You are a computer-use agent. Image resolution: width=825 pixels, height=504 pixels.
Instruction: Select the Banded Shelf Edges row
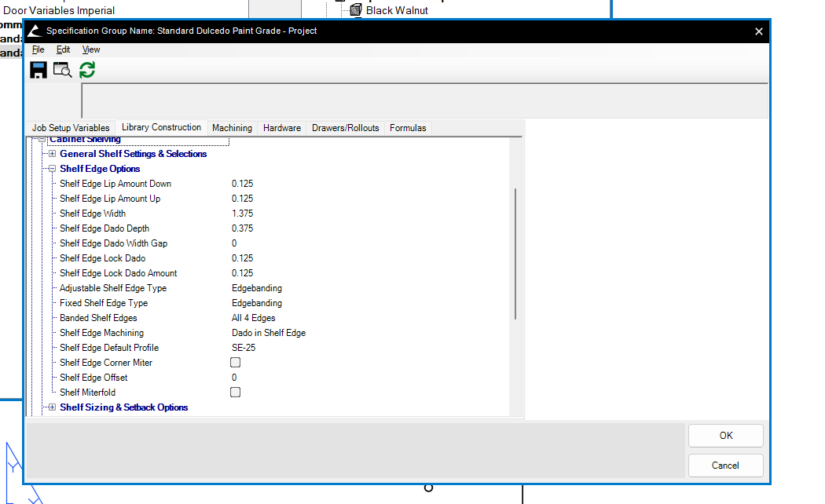pyautogui.click(x=98, y=318)
